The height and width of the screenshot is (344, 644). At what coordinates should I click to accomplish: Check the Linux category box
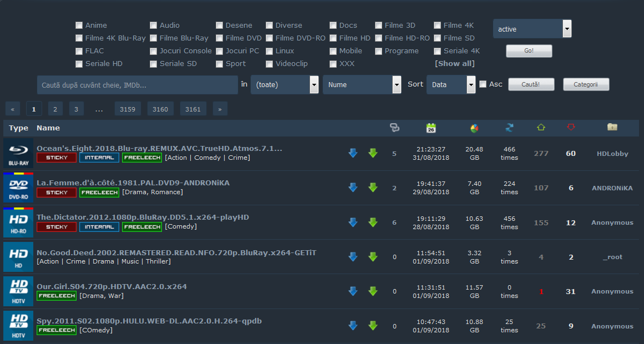pyautogui.click(x=269, y=51)
